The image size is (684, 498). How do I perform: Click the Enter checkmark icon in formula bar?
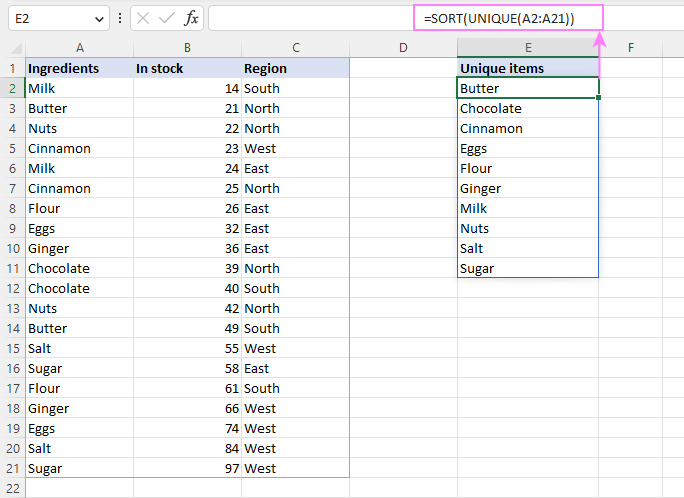167,18
